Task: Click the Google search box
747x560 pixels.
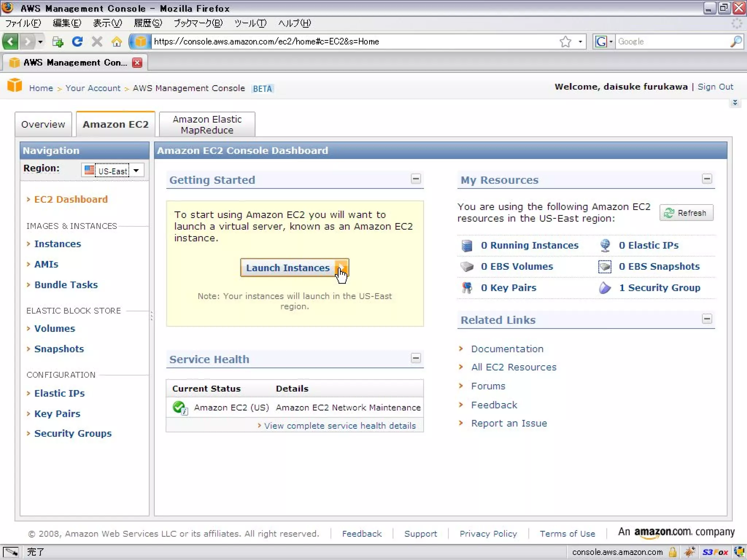Action: [672, 42]
